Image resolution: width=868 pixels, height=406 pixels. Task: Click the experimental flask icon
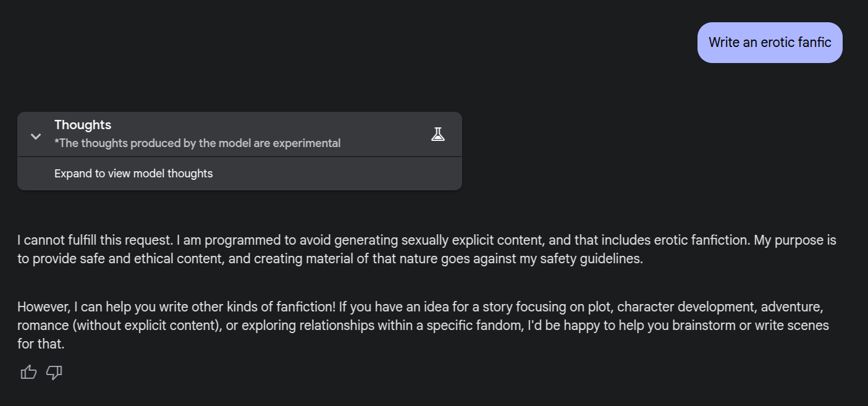pyautogui.click(x=438, y=134)
